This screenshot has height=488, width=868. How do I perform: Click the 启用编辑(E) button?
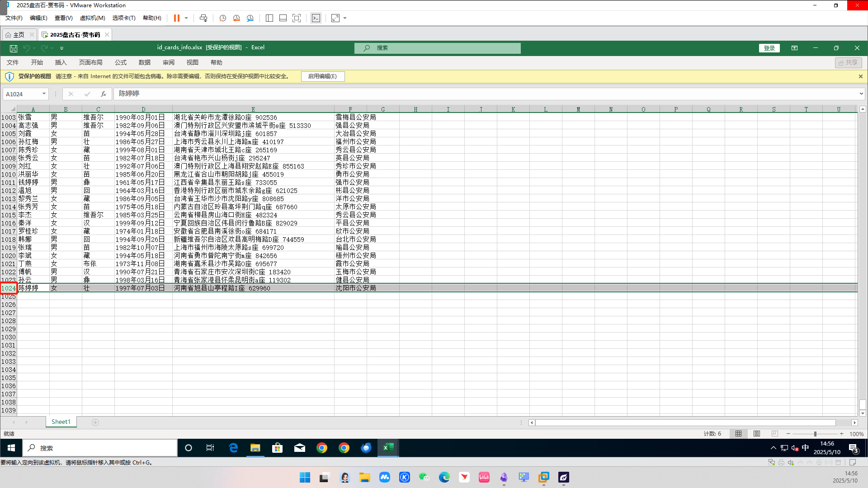tap(322, 76)
